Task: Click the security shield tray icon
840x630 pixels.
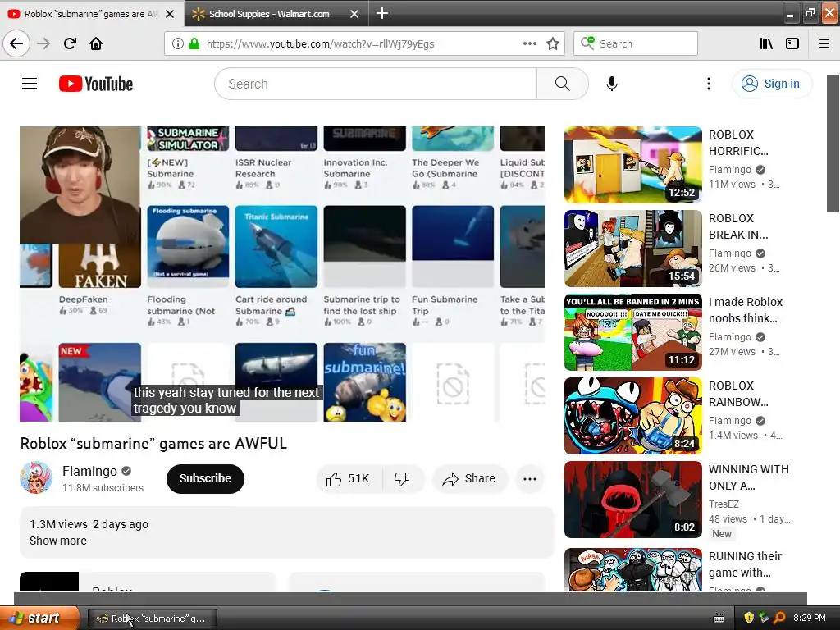Action: [x=748, y=618]
